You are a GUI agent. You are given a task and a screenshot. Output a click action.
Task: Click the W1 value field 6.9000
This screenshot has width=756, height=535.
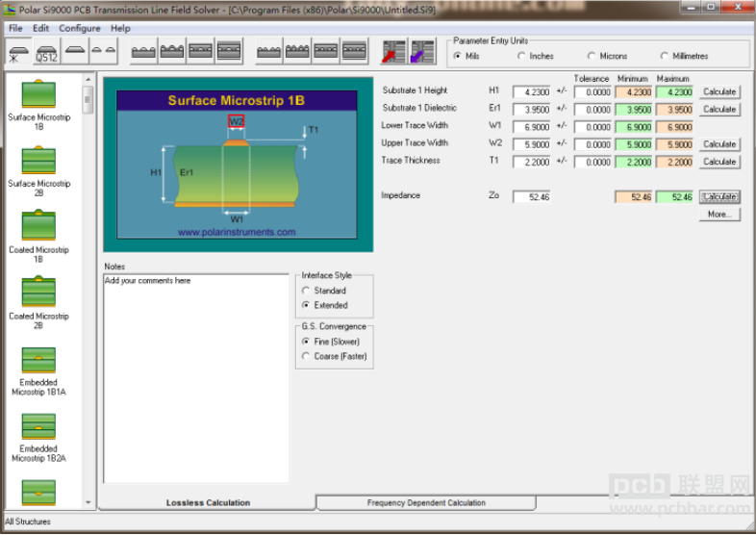531,127
